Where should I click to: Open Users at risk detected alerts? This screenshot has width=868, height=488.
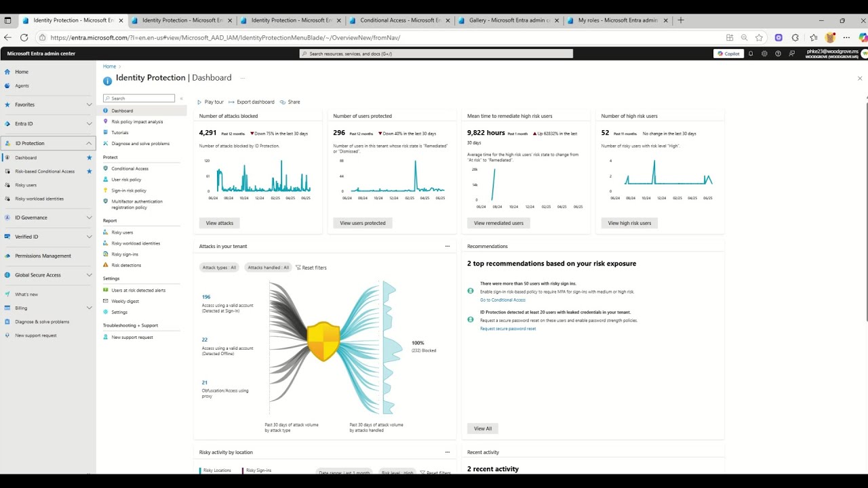(x=138, y=290)
